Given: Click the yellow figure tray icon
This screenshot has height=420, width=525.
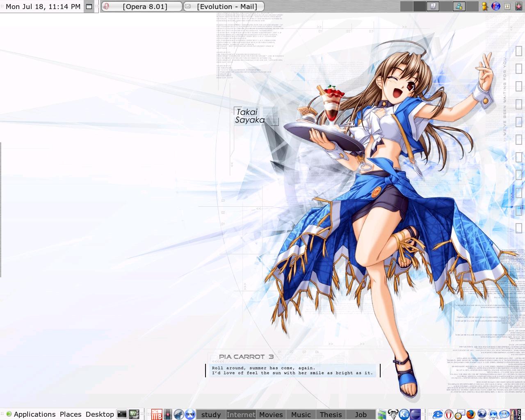Looking at the screenshot, I should click(485, 6).
